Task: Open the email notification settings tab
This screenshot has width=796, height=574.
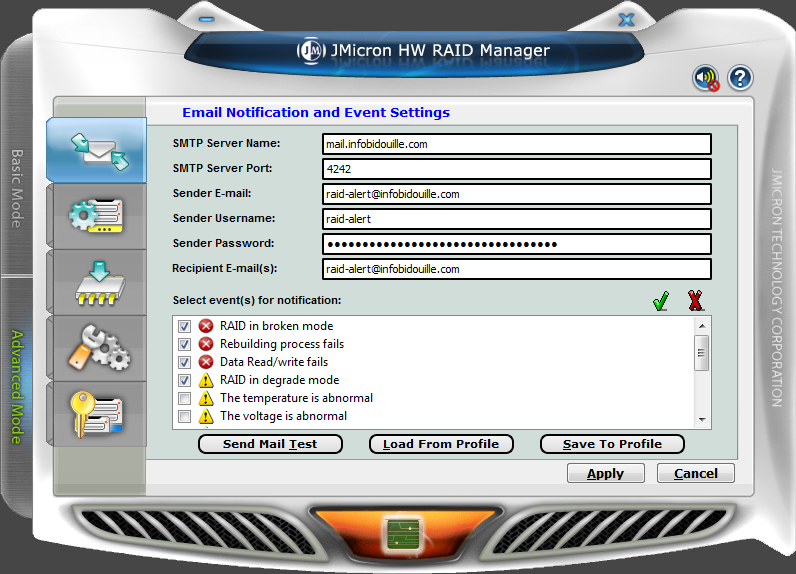Action: 96,150
